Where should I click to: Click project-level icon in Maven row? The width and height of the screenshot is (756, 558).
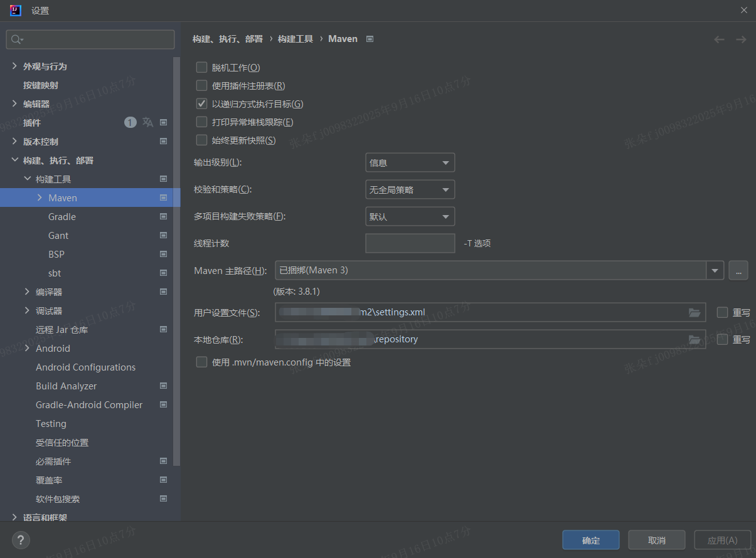click(163, 197)
